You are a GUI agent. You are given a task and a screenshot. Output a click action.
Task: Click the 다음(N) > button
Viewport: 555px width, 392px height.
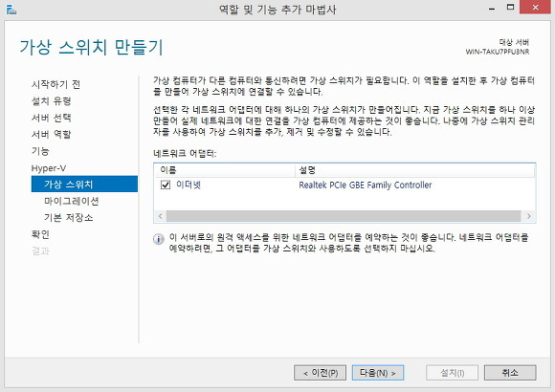coord(378,373)
